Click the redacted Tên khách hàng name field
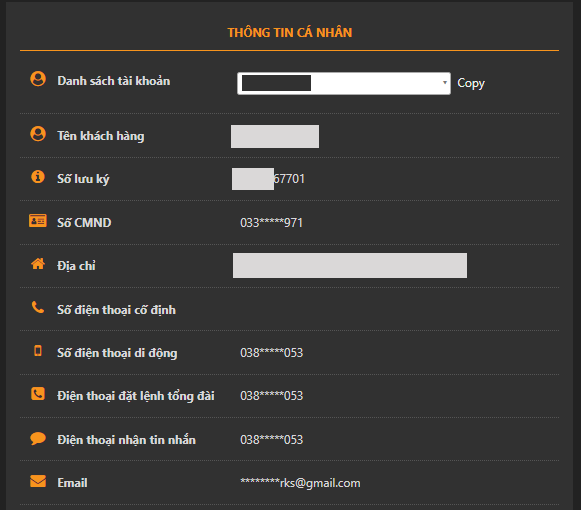 pos(275,136)
